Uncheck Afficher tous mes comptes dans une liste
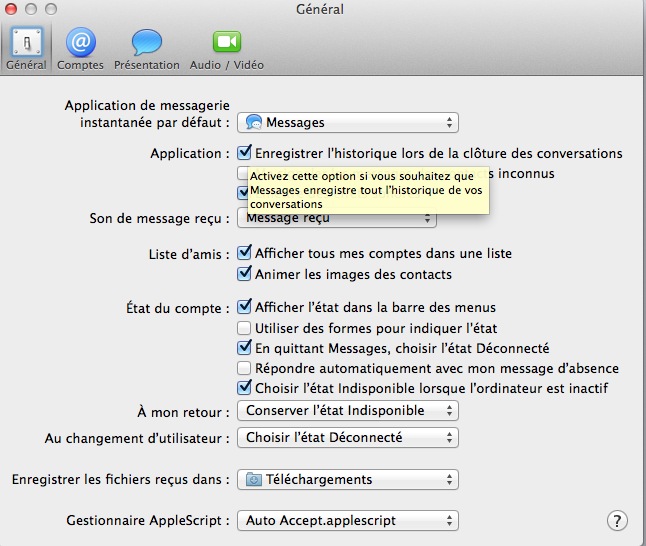Viewport: 646px width, 546px height. 244,254
